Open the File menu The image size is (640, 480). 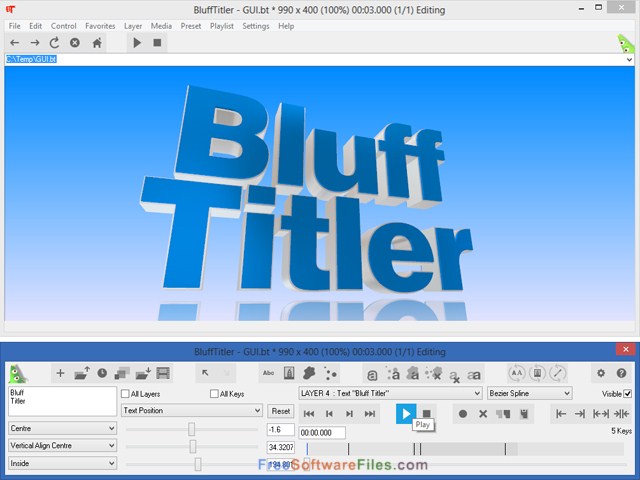(x=15, y=26)
